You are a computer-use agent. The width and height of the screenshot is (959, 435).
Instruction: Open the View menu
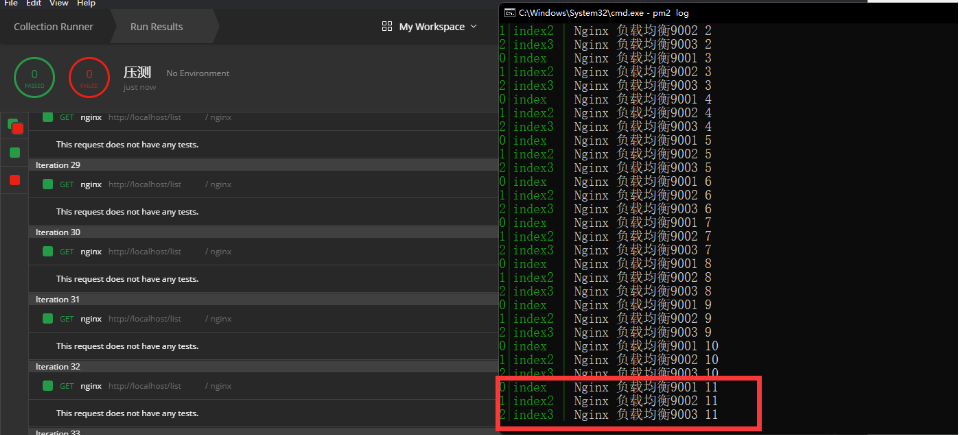pyautogui.click(x=62, y=4)
